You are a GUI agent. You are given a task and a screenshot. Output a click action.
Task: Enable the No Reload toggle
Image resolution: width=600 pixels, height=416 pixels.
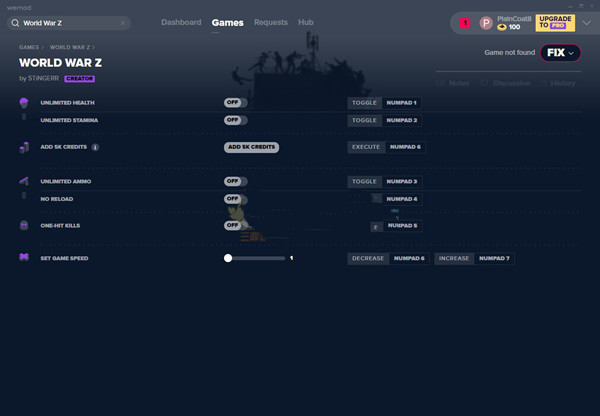point(235,199)
